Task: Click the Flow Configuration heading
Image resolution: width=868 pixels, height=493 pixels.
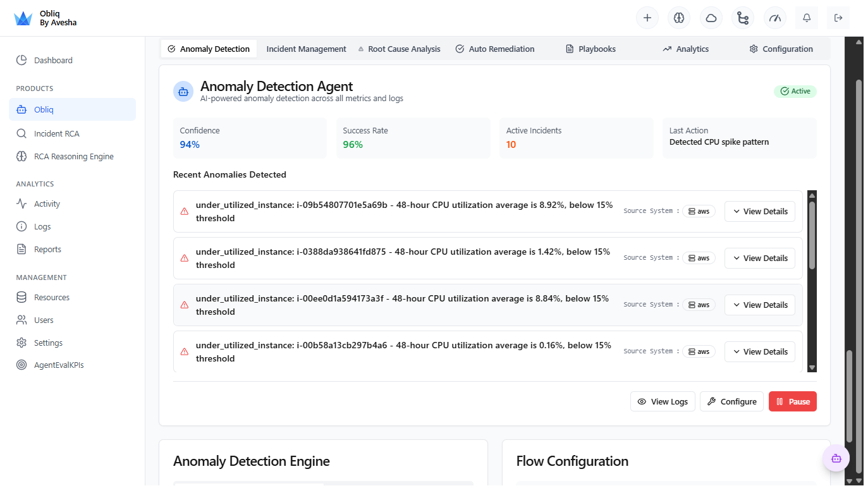Action: click(572, 461)
